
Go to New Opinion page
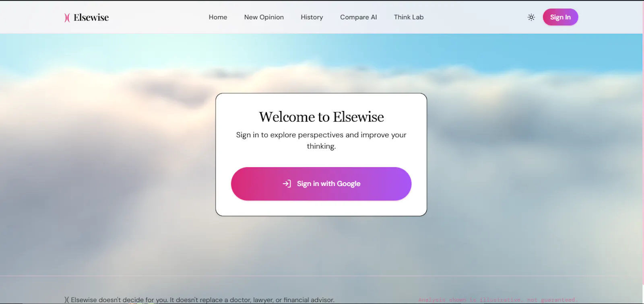[x=264, y=17]
